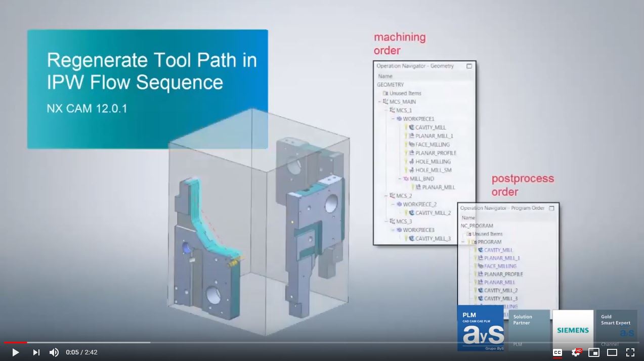Click the 'NX CAM 12.0.1' subtitle
The image size is (644, 361).
(x=87, y=108)
